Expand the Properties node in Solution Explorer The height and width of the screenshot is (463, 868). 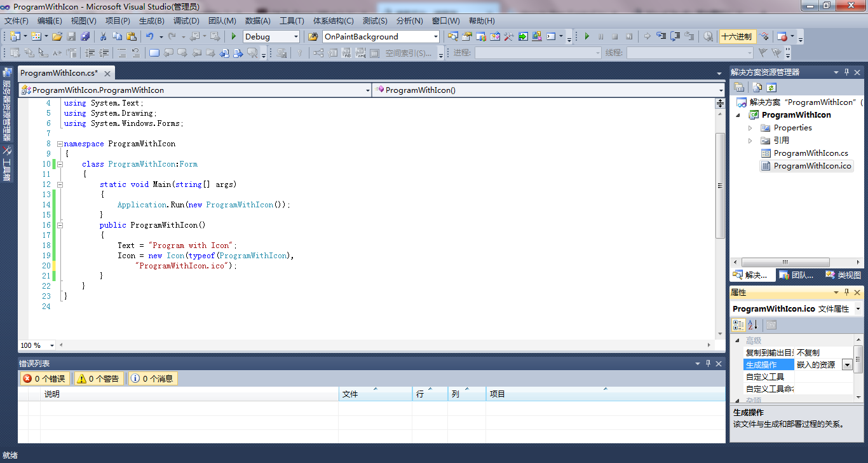[750, 128]
